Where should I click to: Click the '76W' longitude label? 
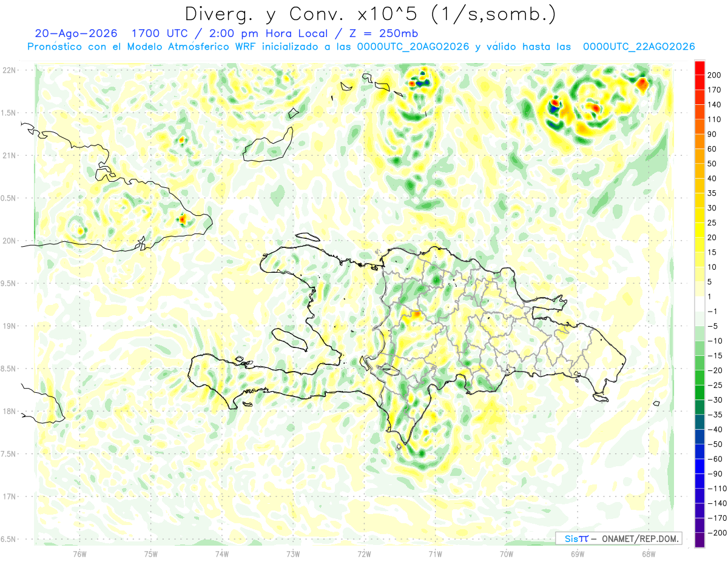(80, 554)
